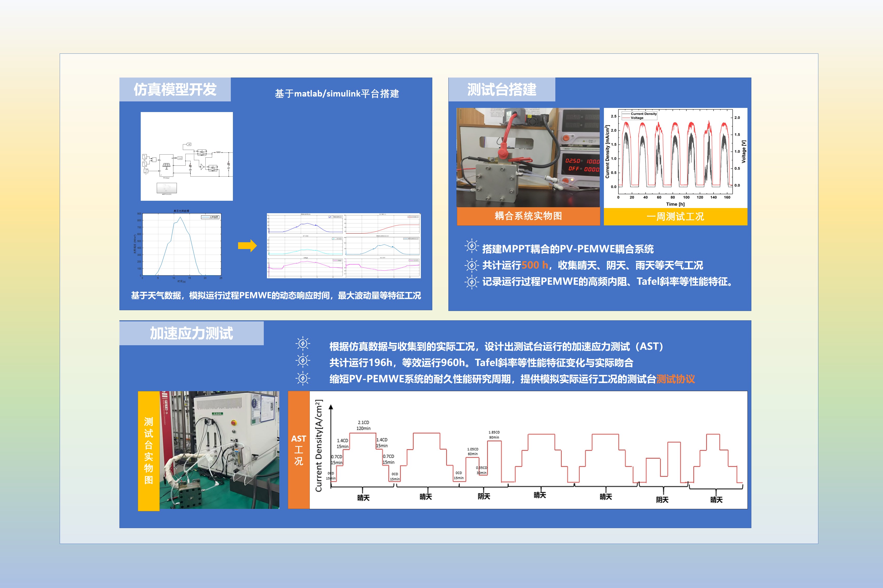Click the 仿真模型开发 section header
Image resolution: width=883 pixels, height=588 pixels.
pyautogui.click(x=175, y=90)
